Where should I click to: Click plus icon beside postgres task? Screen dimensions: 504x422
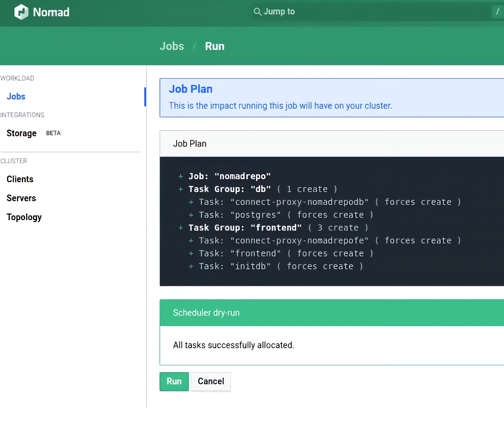pyautogui.click(x=191, y=215)
